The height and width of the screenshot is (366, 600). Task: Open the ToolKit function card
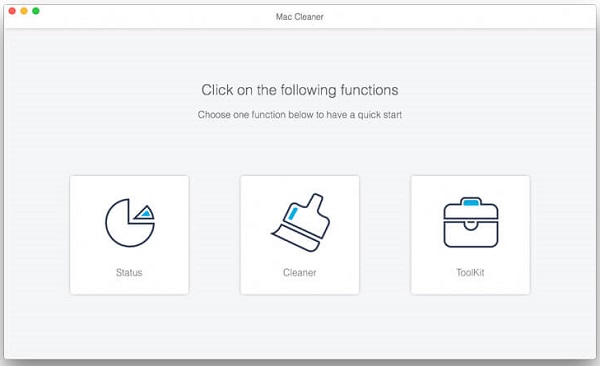(470, 235)
